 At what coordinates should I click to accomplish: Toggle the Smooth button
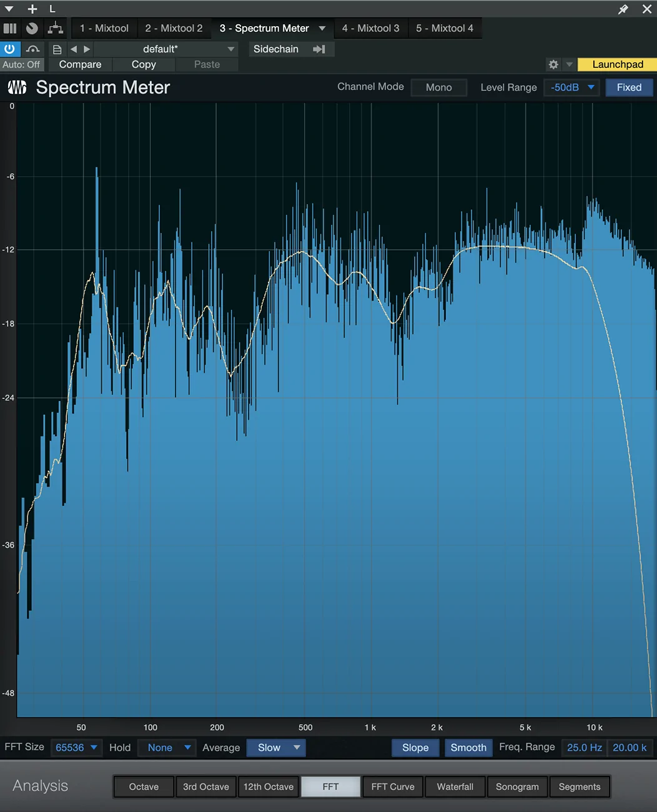coord(468,748)
